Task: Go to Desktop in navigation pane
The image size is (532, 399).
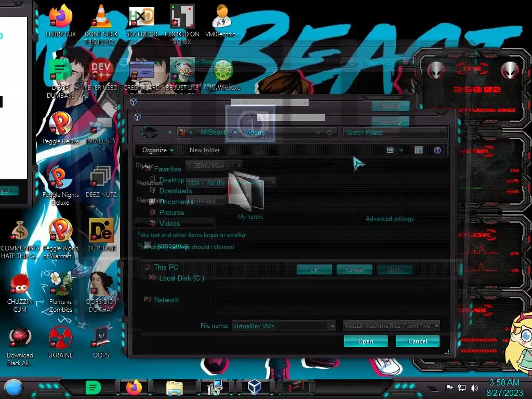Action: [x=171, y=180]
